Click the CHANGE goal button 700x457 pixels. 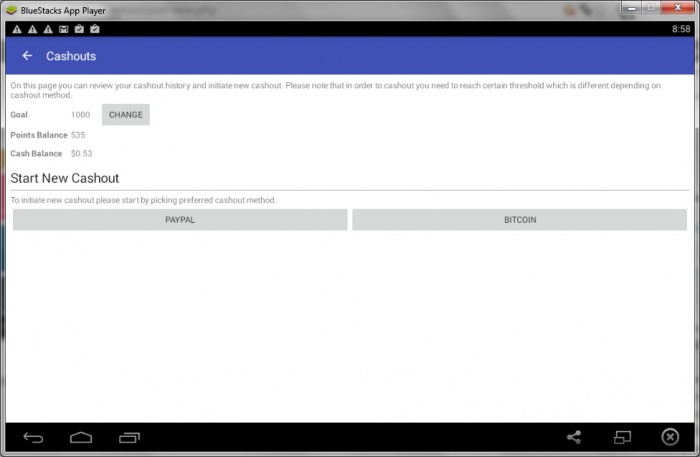[x=125, y=115]
